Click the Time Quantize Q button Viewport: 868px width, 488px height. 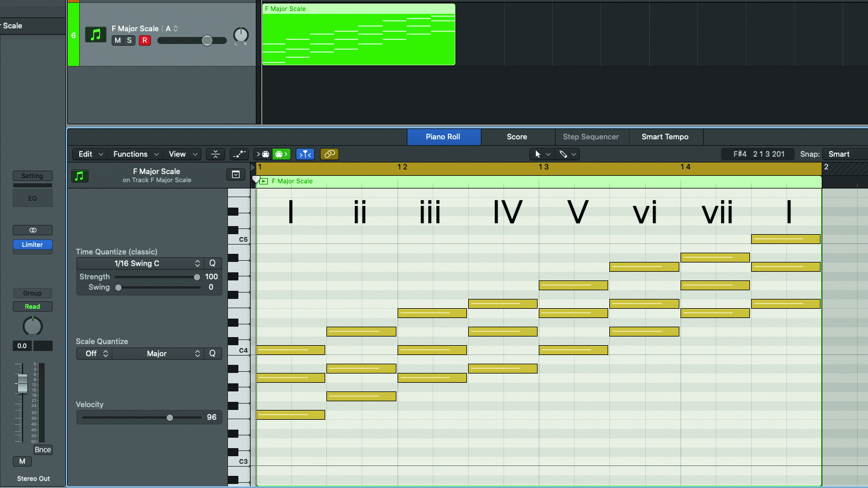click(x=212, y=263)
